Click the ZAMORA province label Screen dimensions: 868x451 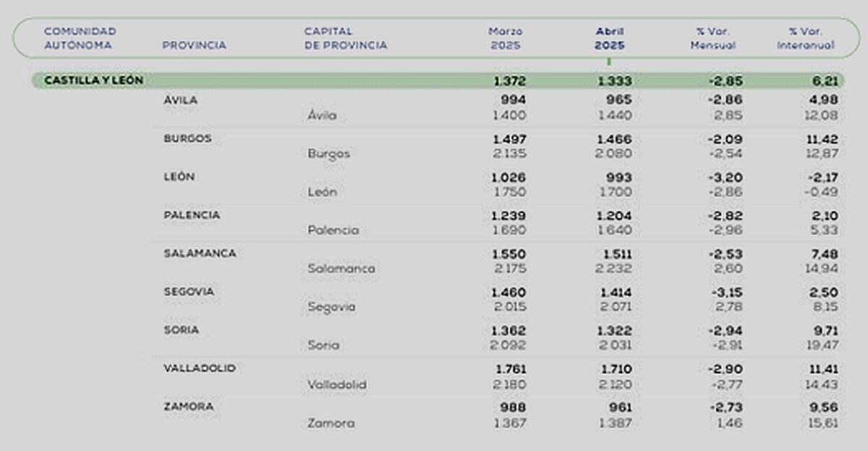pyautogui.click(x=189, y=407)
